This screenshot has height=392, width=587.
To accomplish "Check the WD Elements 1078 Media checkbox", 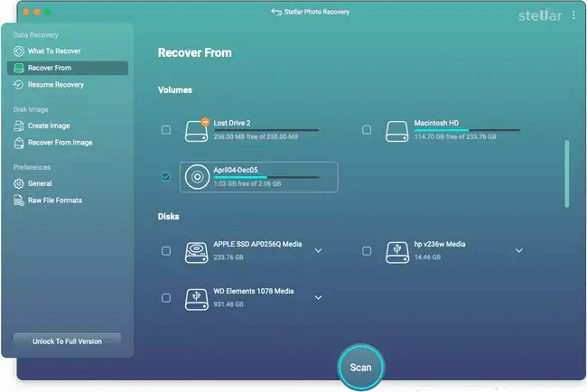I will (x=166, y=298).
